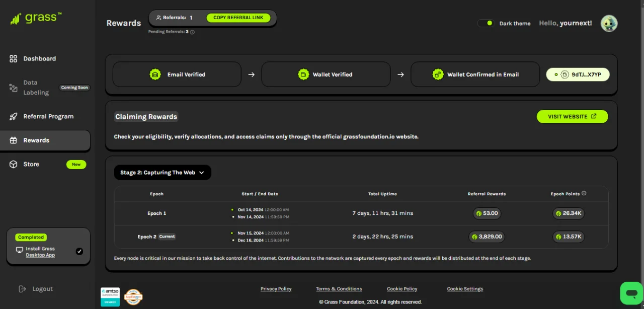644x309 pixels.
Task: Open Data Labeling section
Action: coord(36,88)
